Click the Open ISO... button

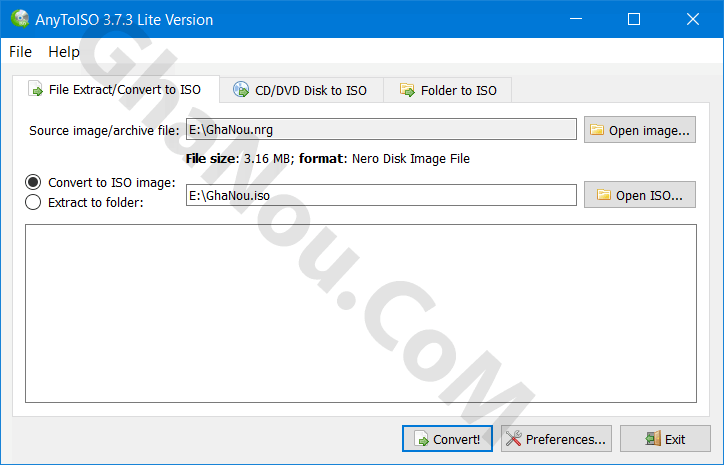point(640,194)
